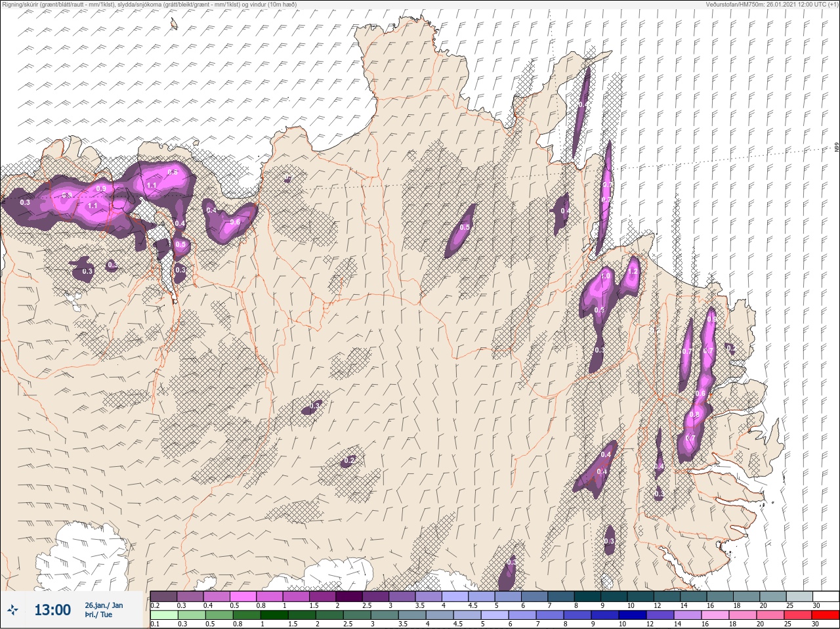Pick upper legend swatch between 8 and 9
840x629 pixels.
[587, 596]
